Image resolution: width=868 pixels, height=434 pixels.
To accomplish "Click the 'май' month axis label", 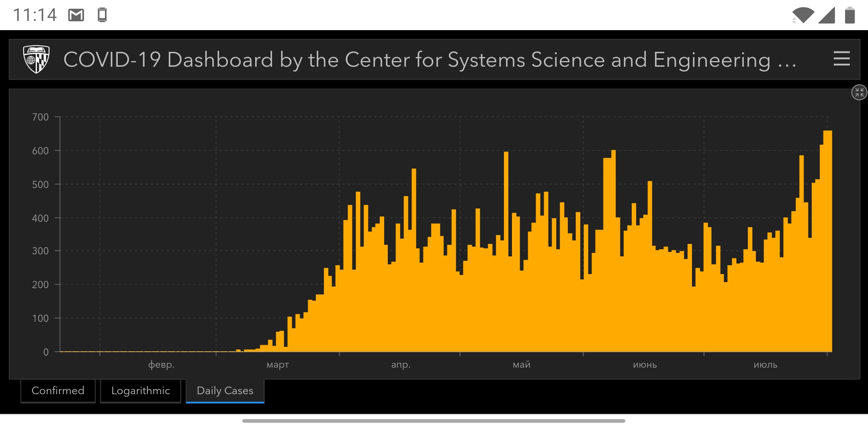I will pos(522,365).
